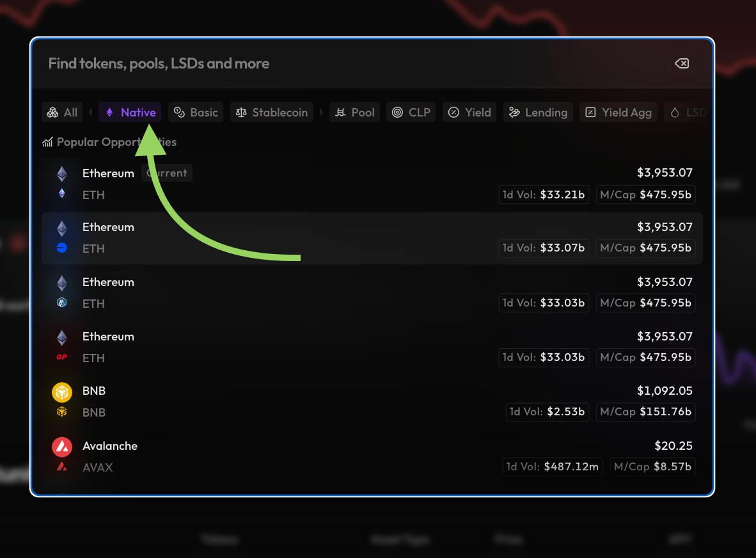This screenshot has height=558, width=756.
Task: Select the All filter tab
Action: (x=62, y=113)
